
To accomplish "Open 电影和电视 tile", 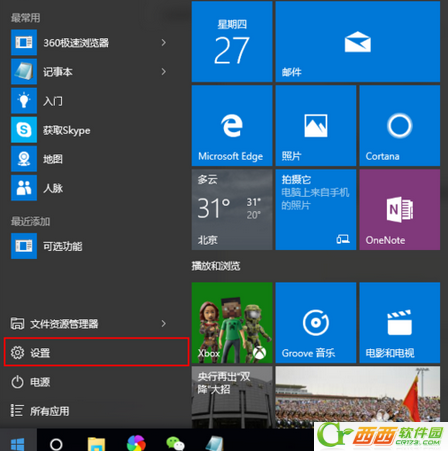I will 400,323.
